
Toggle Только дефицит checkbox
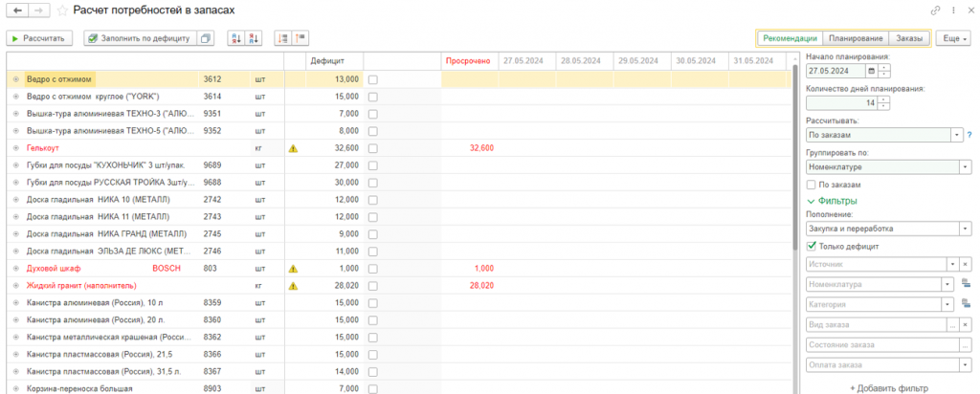812,246
